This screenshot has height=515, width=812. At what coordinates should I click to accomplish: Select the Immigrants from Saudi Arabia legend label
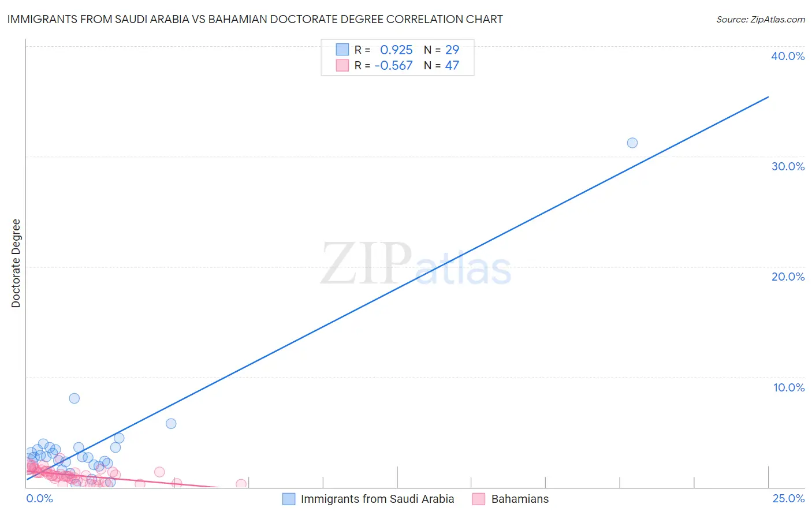coord(377,499)
